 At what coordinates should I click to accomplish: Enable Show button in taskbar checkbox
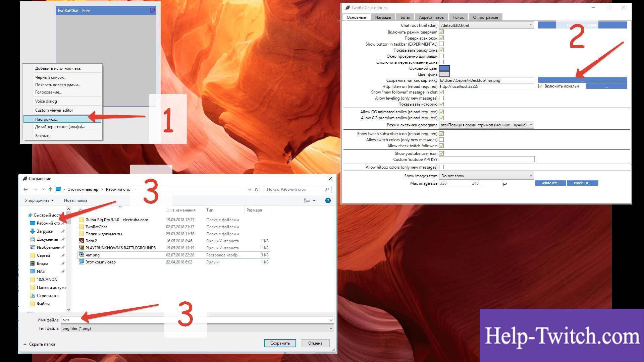point(441,44)
